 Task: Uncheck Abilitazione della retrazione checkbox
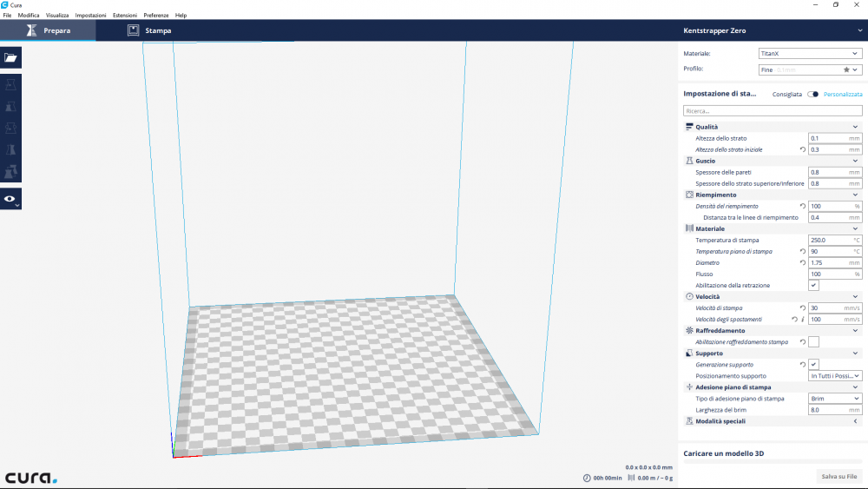pyautogui.click(x=813, y=286)
